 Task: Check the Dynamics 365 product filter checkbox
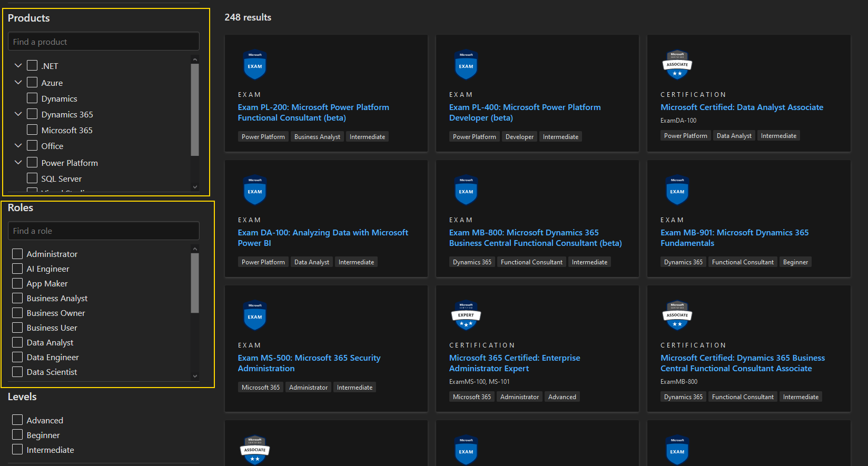coord(32,114)
